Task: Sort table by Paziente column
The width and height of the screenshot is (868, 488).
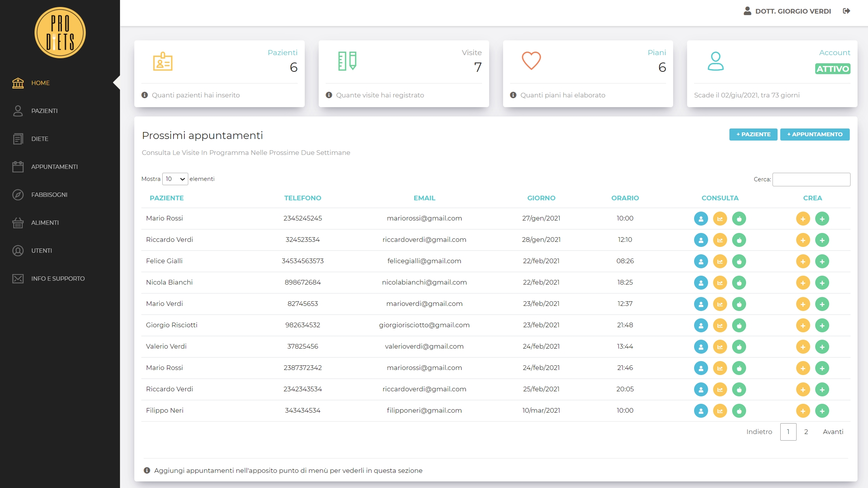Action: pos(167,198)
